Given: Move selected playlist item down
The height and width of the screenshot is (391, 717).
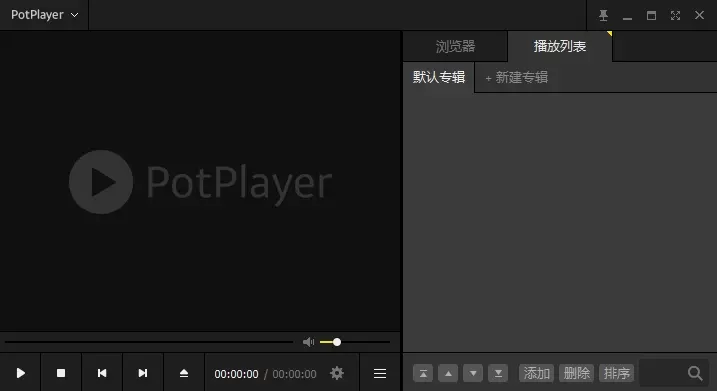Looking at the screenshot, I should point(473,373).
